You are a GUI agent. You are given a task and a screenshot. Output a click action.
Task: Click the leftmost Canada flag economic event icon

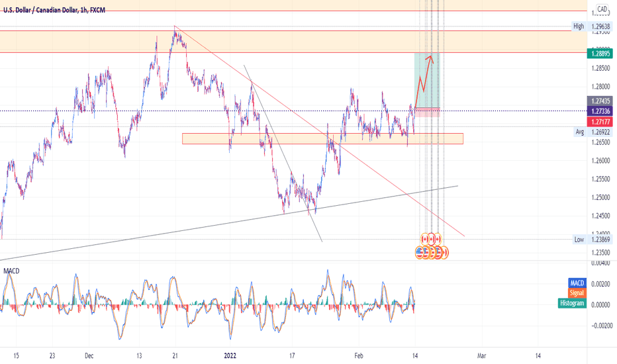(424, 239)
